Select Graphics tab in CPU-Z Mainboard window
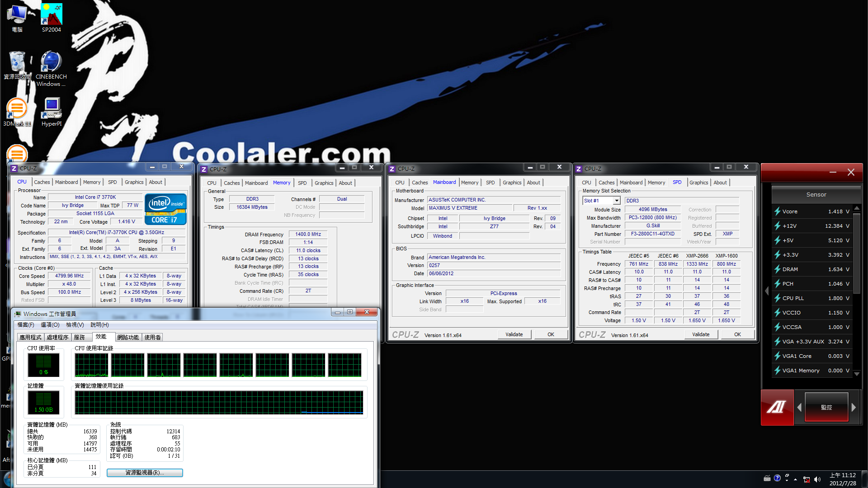The image size is (868, 488). click(512, 183)
